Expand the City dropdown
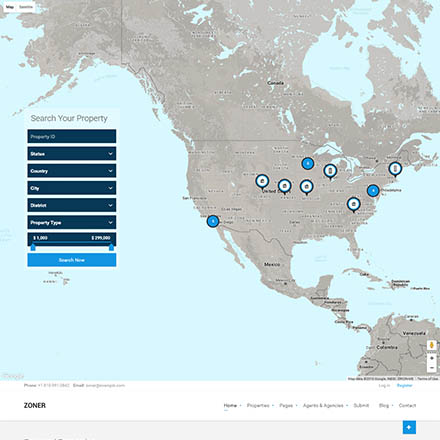The width and height of the screenshot is (440, 440). pos(72,188)
